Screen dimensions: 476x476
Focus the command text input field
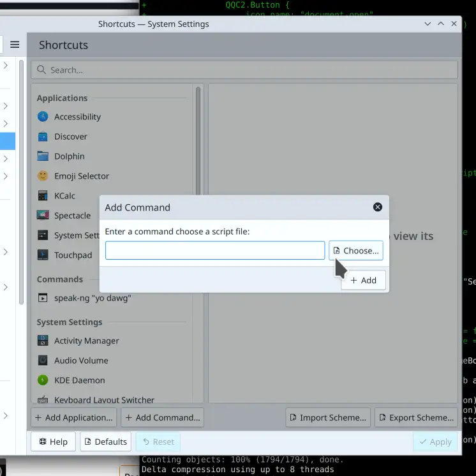[215, 251]
